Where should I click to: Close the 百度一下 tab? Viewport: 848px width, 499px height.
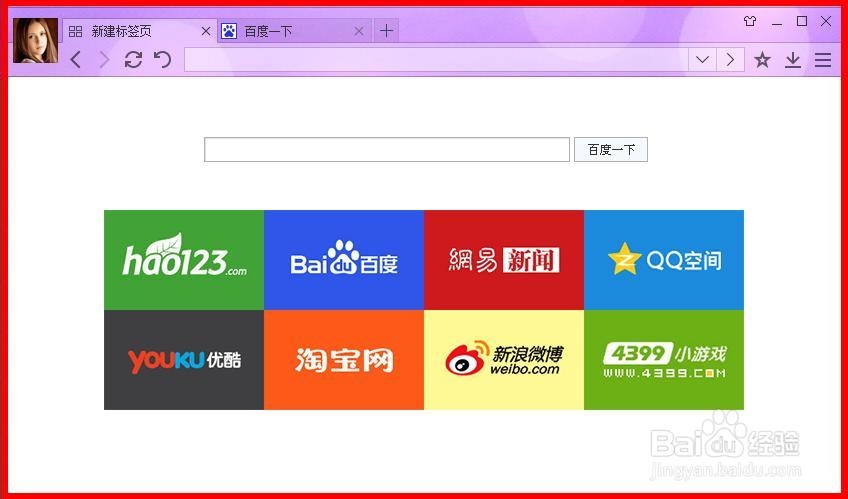pyautogui.click(x=359, y=31)
